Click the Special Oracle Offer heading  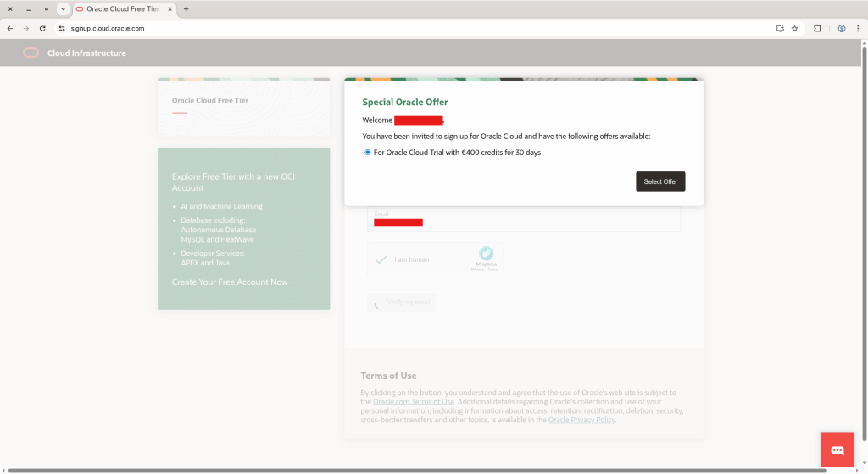pyautogui.click(x=404, y=102)
